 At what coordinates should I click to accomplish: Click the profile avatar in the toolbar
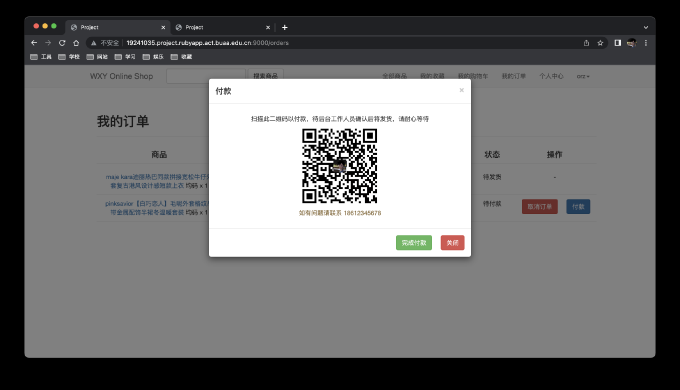click(632, 43)
